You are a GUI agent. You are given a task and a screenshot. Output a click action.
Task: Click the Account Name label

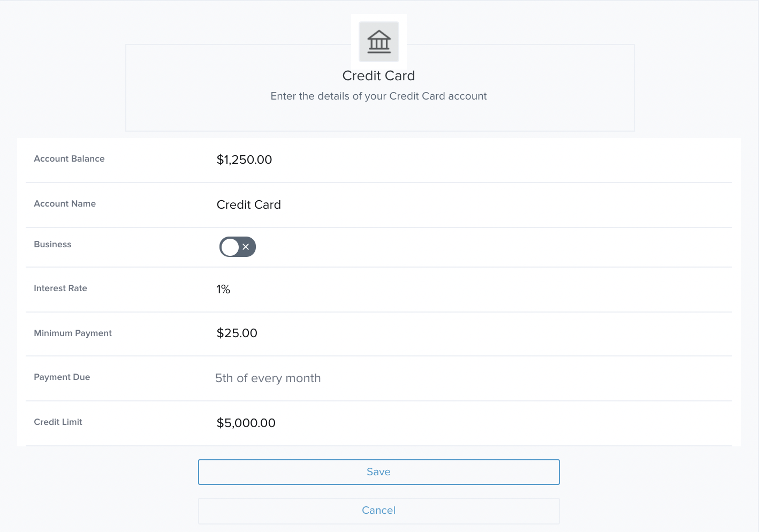65,204
